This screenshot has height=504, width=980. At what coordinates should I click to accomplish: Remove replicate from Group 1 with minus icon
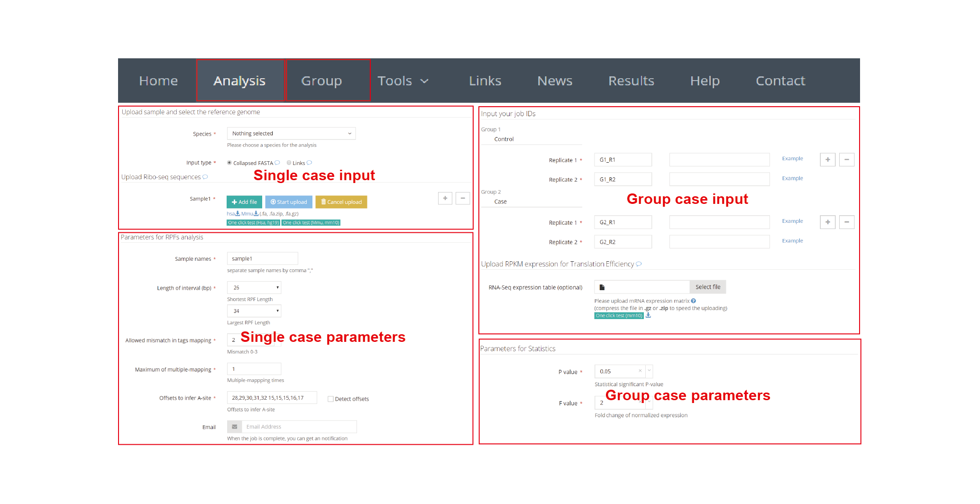tap(847, 160)
